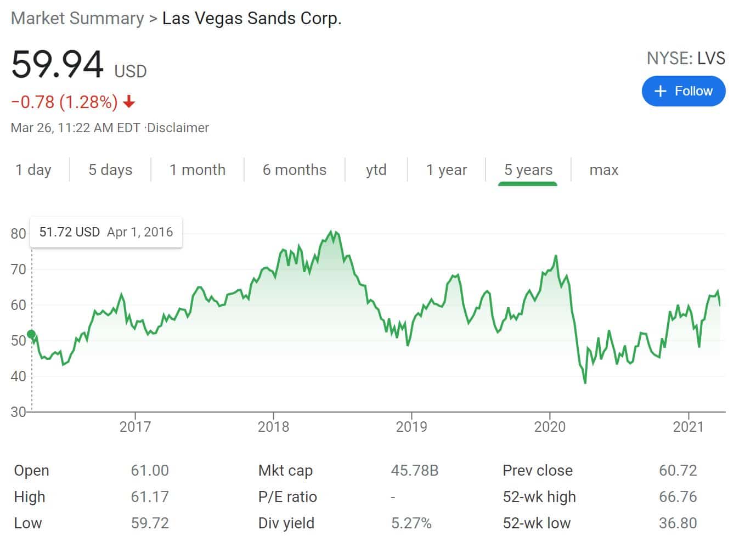756x547 pixels.
Task: Click the plus icon on Follow button
Action: 660,91
